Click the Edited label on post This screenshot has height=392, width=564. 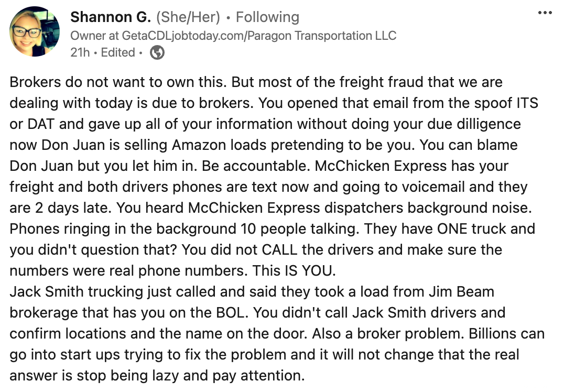pos(118,52)
